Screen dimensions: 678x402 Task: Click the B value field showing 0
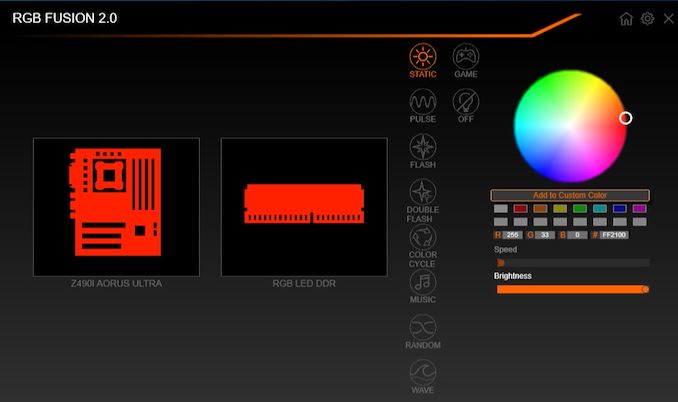point(577,235)
